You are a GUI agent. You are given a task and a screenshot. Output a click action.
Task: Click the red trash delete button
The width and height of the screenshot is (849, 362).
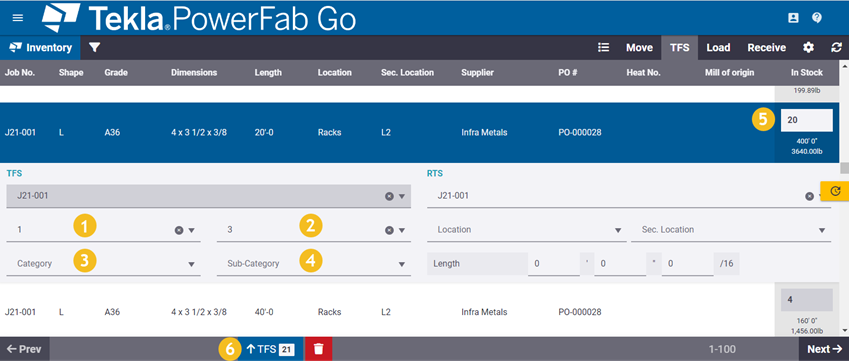(x=318, y=349)
